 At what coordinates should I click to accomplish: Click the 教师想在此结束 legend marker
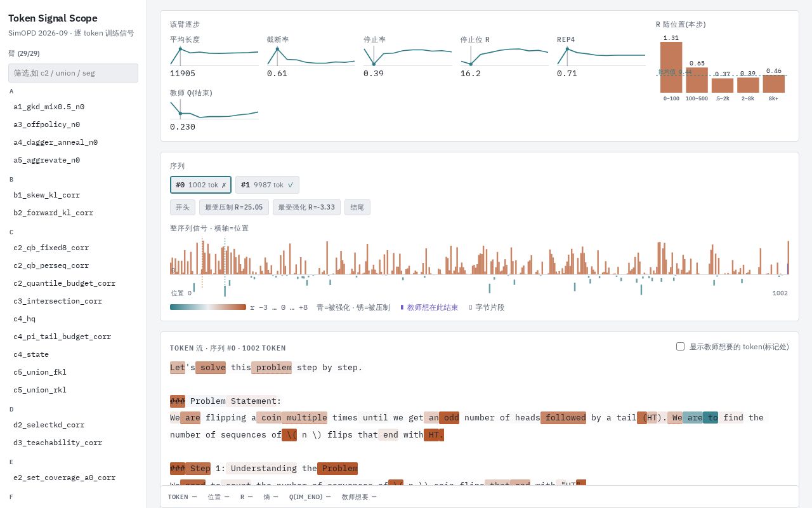coord(429,307)
